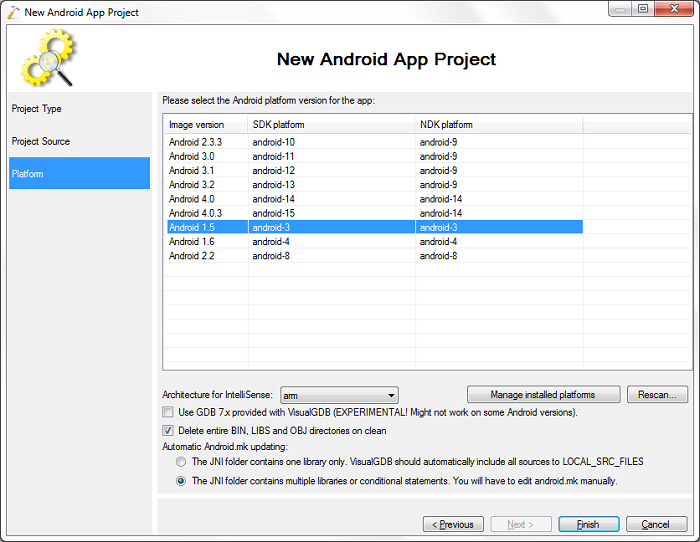Select JNI folder contains multiple libraries option

coord(181,481)
